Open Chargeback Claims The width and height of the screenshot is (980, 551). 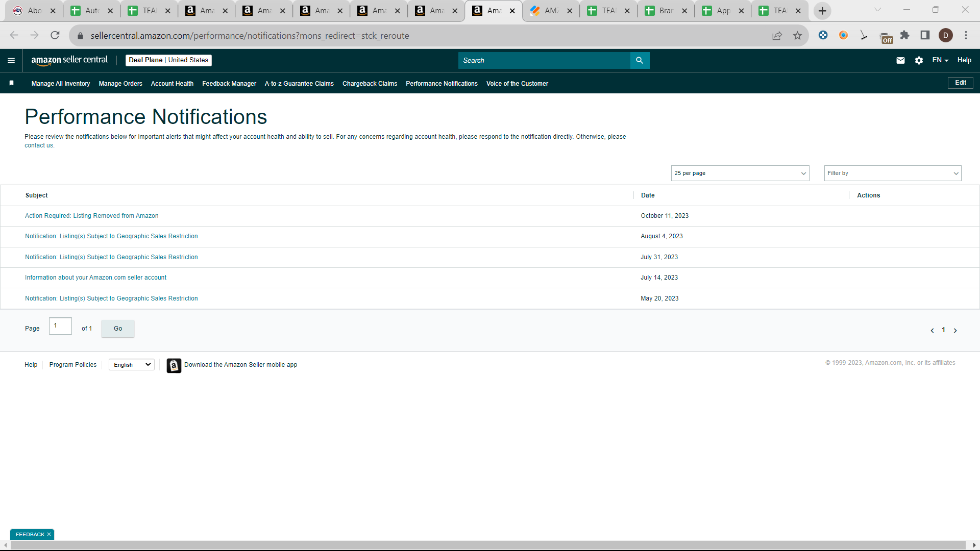pos(370,84)
